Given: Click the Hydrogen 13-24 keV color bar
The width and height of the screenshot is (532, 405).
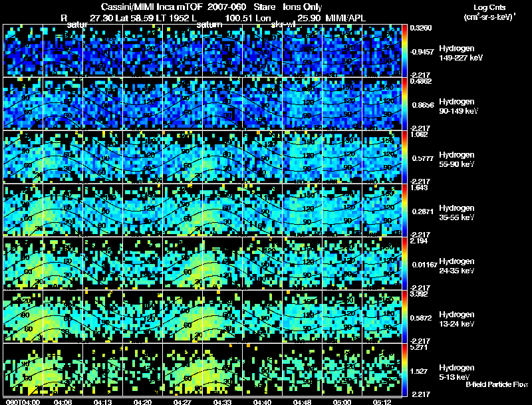Looking at the screenshot, I should point(404,317).
